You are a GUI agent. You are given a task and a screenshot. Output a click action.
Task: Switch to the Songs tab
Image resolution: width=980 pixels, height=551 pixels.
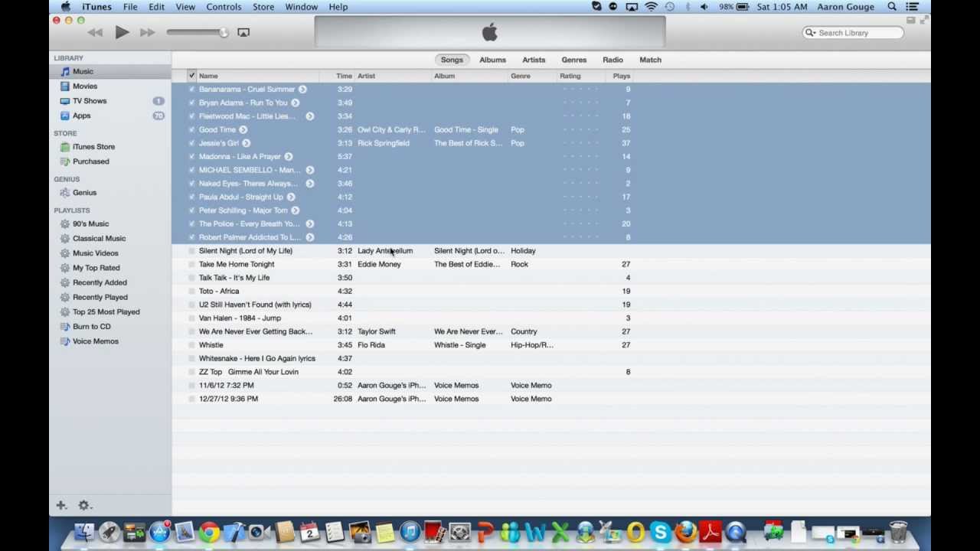452,60
